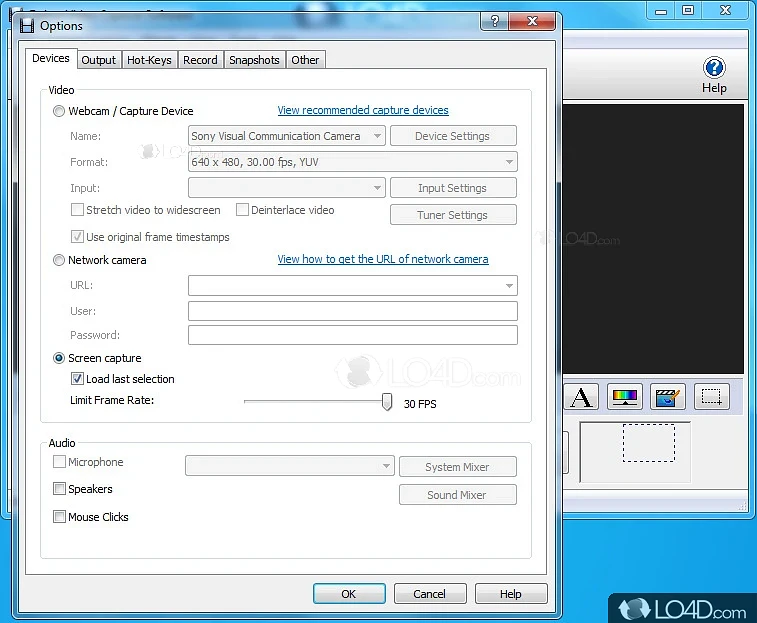This screenshot has width=757, height=623.
Task: Click the Cancel button
Action: point(430,594)
